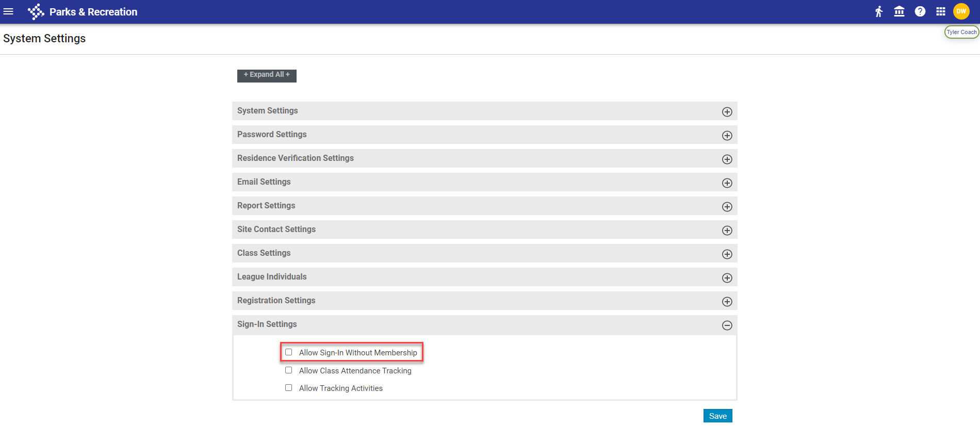Expand the Registration Settings plus icon

[x=727, y=302]
